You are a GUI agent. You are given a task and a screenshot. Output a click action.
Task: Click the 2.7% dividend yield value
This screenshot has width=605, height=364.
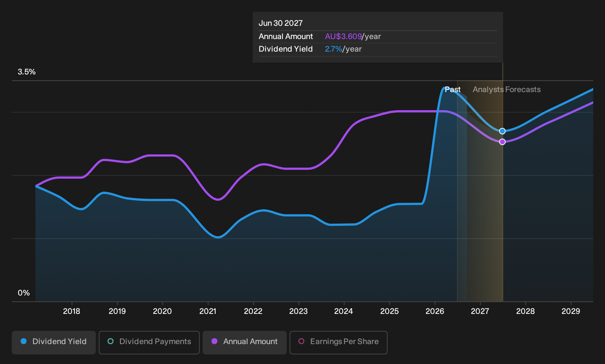[333, 49]
